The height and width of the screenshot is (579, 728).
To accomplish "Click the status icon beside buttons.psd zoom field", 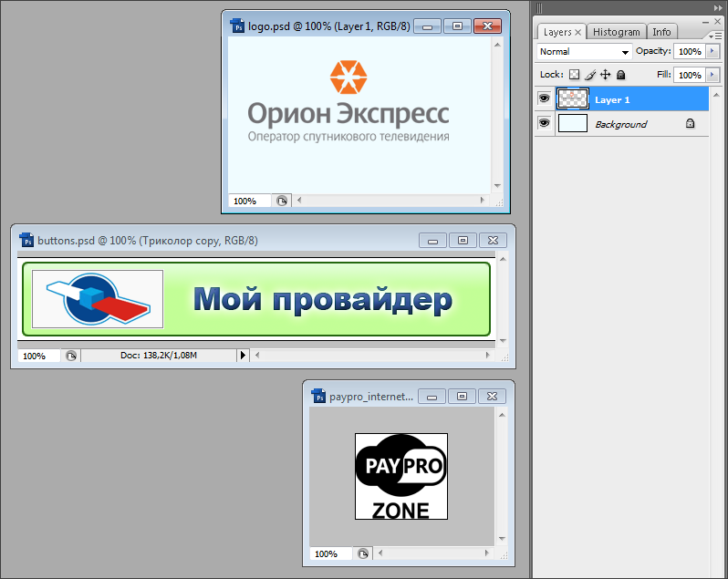I will (70, 356).
